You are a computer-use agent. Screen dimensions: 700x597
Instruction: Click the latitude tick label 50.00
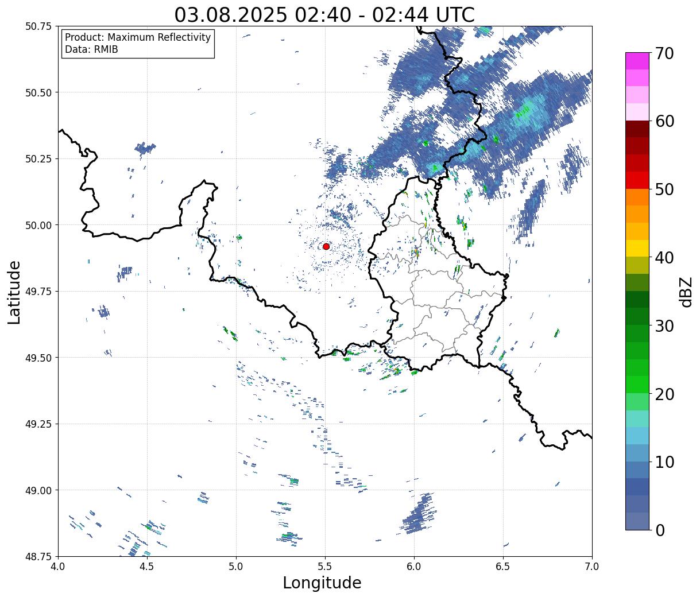38,225
